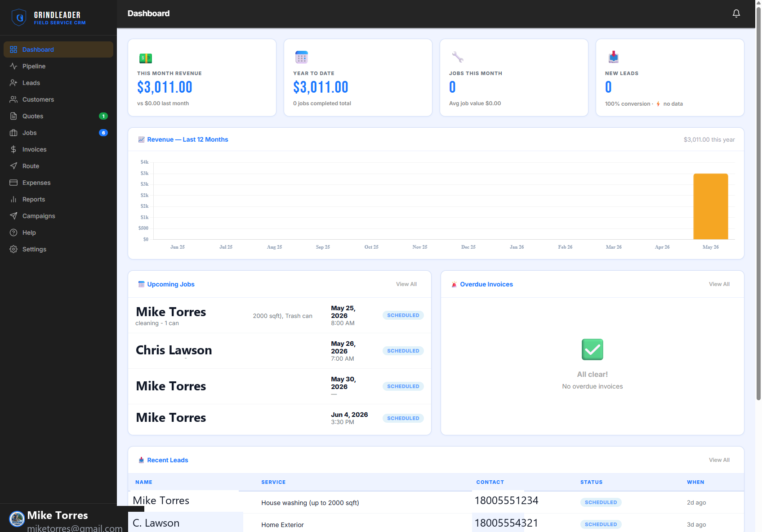762x532 pixels.
Task: Click the Recent Leads heading link
Action: tap(168, 460)
